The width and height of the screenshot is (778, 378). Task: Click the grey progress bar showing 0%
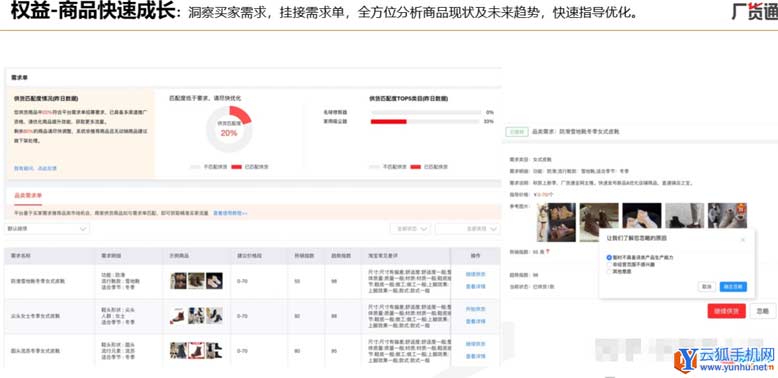pyautogui.click(x=426, y=113)
